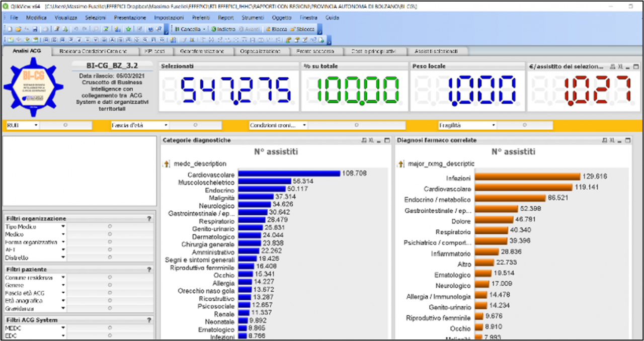Screen dimensions: 644x341
Task: Open the RUB filter dropdown
Action: pyautogui.click(x=36, y=125)
